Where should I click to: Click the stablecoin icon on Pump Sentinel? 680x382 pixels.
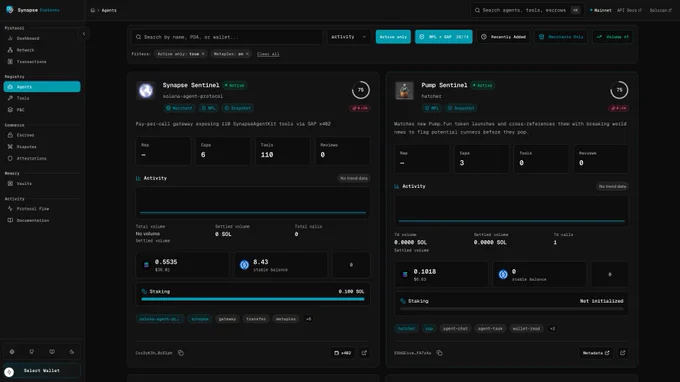(503, 274)
